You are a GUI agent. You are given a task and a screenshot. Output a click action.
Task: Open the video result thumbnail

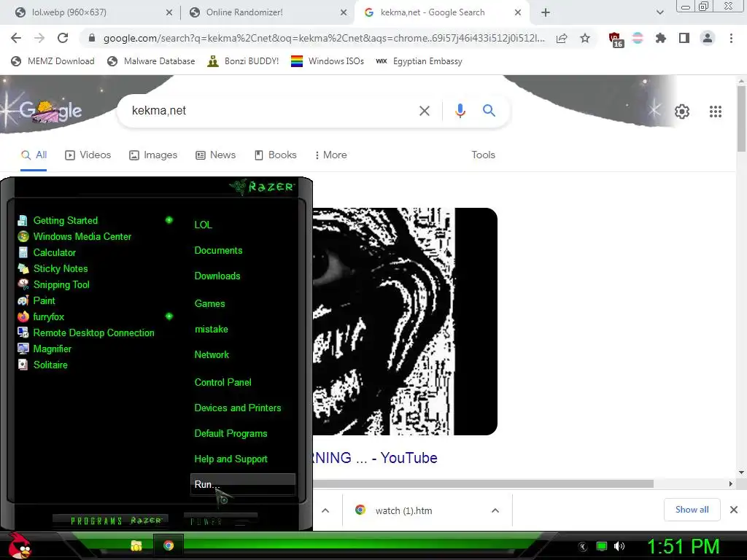click(405, 322)
